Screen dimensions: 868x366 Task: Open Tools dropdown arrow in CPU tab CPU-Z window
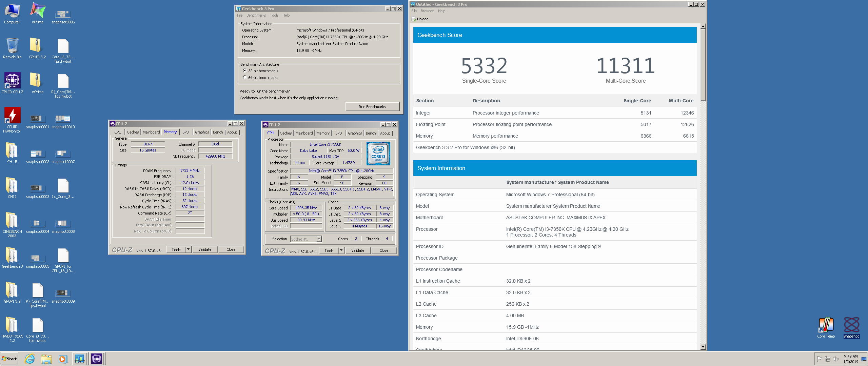click(341, 250)
